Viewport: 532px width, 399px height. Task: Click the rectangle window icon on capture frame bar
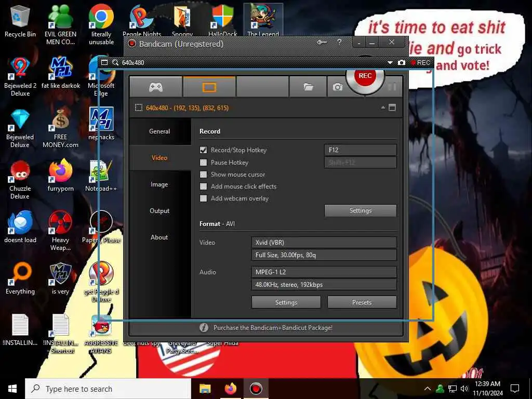[104, 62]
